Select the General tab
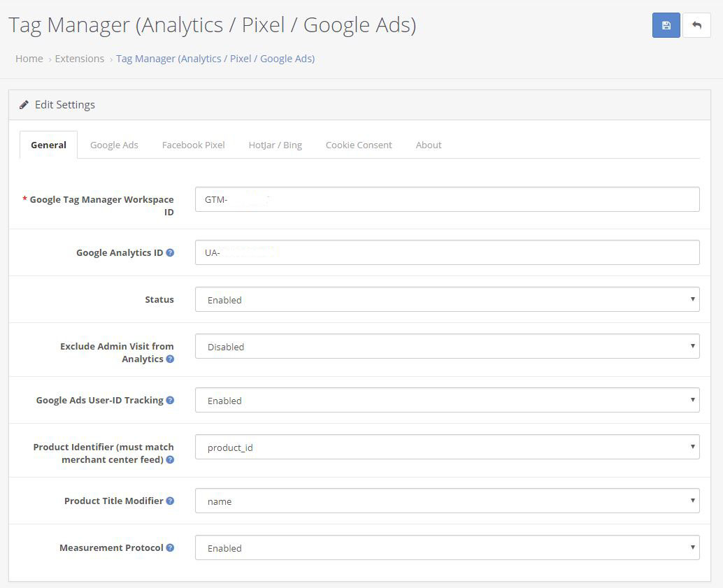This screenshot has width=723, height=588. click(48, 145)
